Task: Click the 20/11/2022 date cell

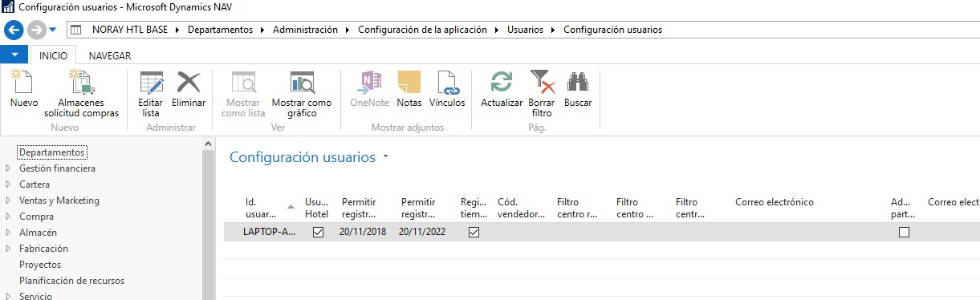Action: coord(422,232)
